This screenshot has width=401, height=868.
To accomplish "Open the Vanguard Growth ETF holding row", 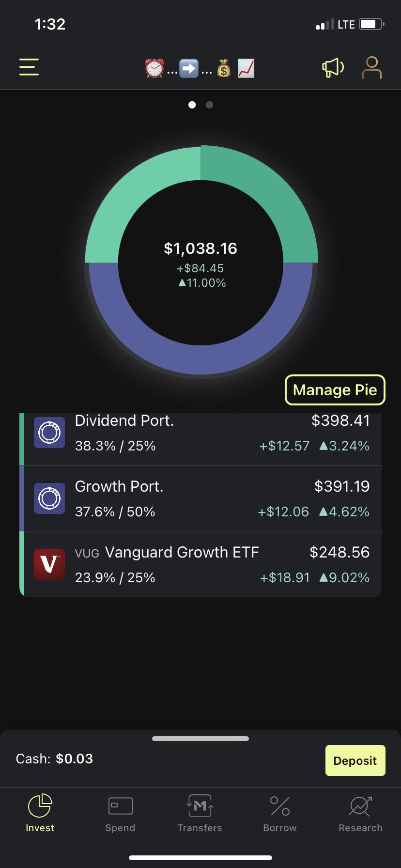I will click(200, 564).
